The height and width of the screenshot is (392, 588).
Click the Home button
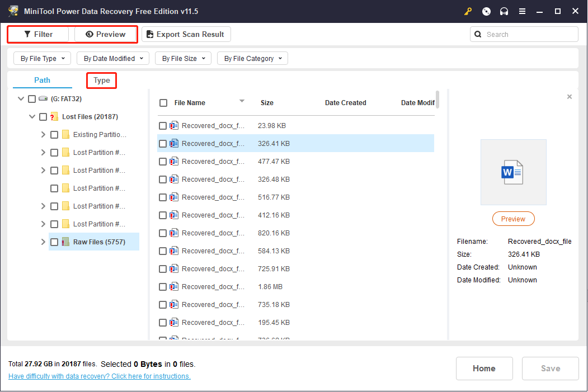click(x=484, y=369)
